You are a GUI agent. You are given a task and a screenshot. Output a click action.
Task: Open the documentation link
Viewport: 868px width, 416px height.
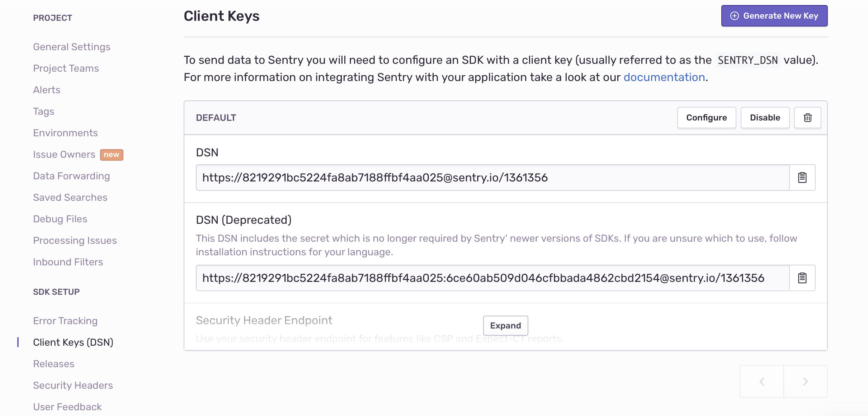click(664, 77)
